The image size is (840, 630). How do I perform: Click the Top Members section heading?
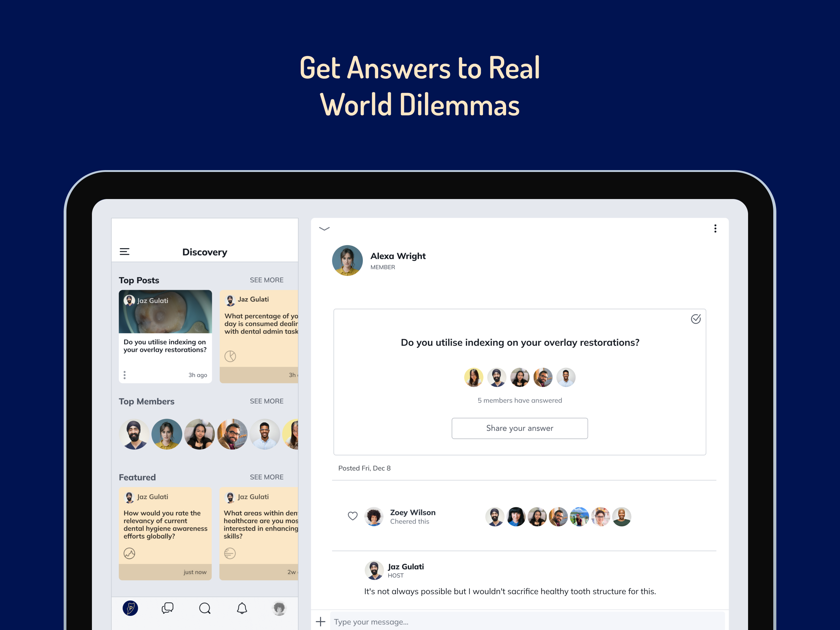(146, 402)
